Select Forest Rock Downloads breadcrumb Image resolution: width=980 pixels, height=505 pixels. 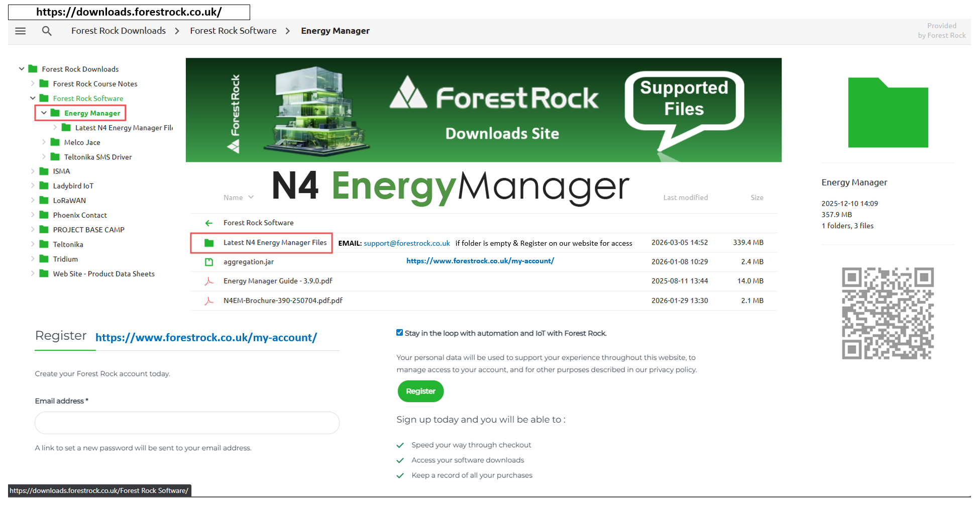(119, 31)
